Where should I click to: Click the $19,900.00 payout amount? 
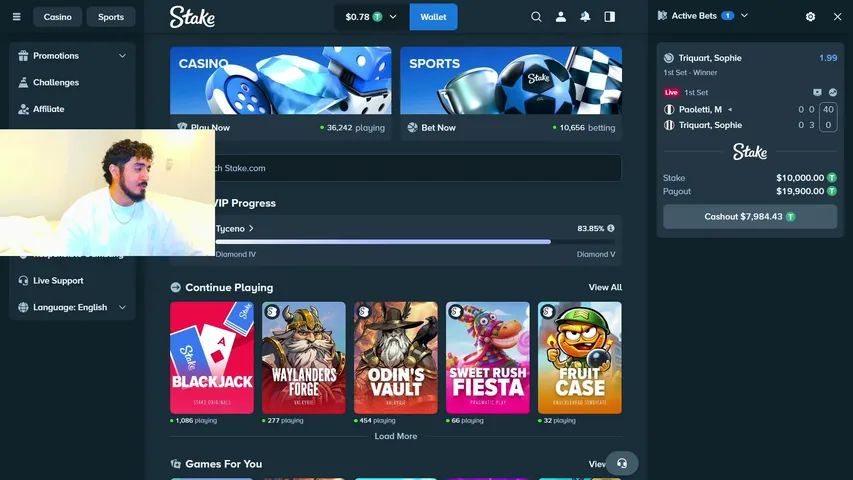pos(800,191)
